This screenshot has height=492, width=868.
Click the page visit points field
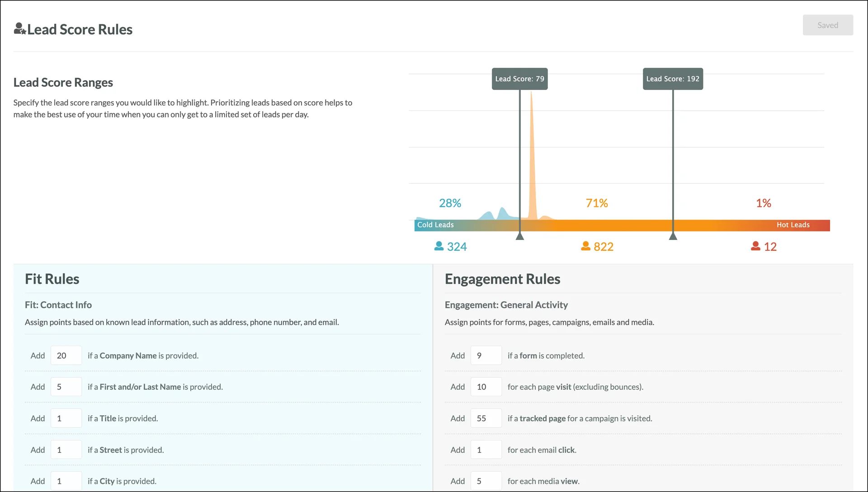(486, 387)
